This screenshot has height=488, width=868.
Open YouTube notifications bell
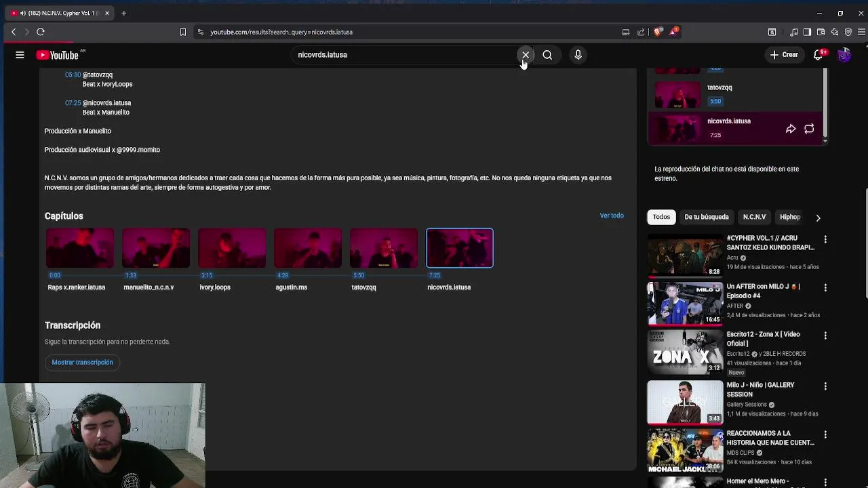click(818, 55)
